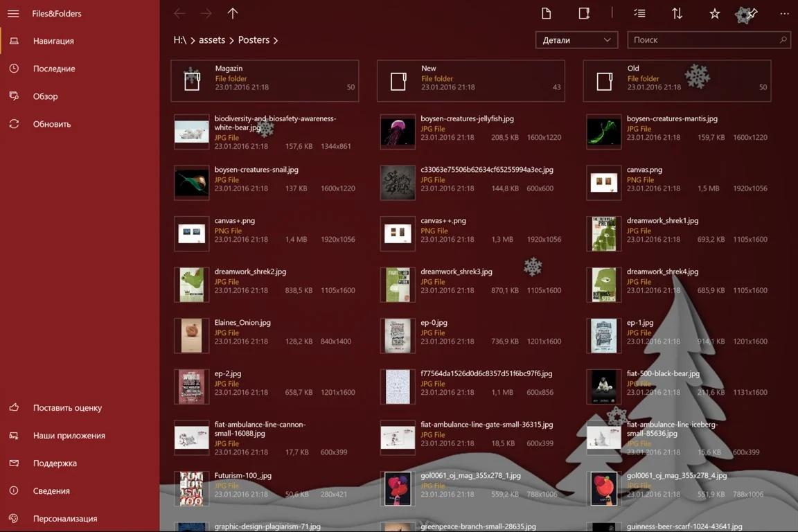This screenshot has width=798, height=532.
Task: Click the Files&Folders app title
Action: pos(57,14)
